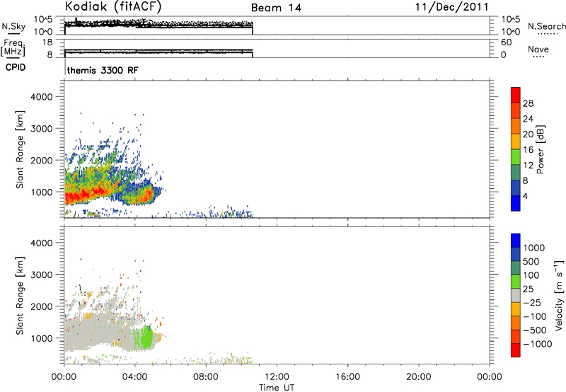566x392 pixels.
Task: Click the green velocity patch near 04:40 UT
Action: coord(146,337)
